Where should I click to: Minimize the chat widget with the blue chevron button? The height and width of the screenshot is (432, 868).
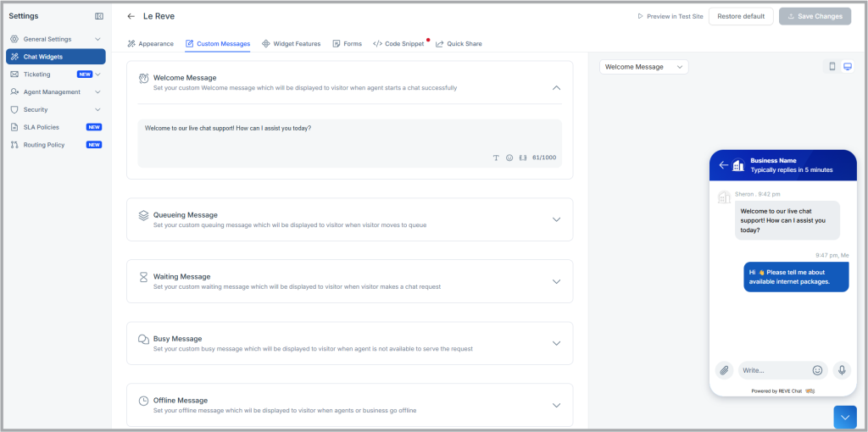(845, 418)
